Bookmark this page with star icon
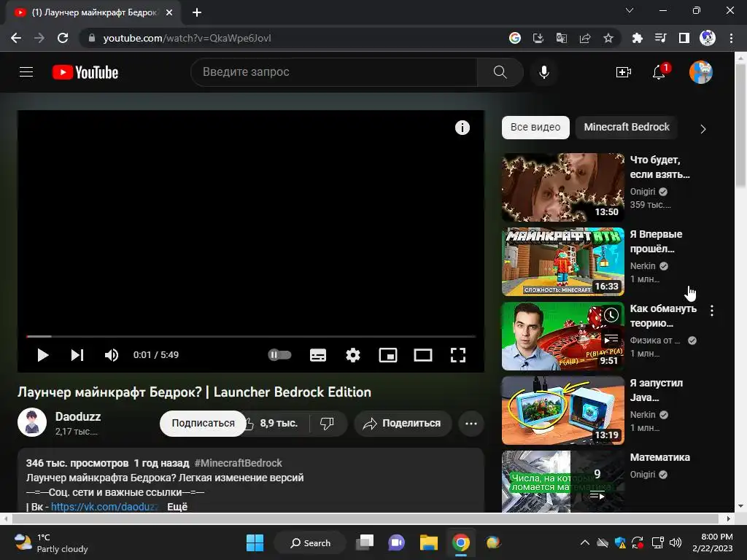The width and height of the screenshot is (747, 560). tap(608, 38)
